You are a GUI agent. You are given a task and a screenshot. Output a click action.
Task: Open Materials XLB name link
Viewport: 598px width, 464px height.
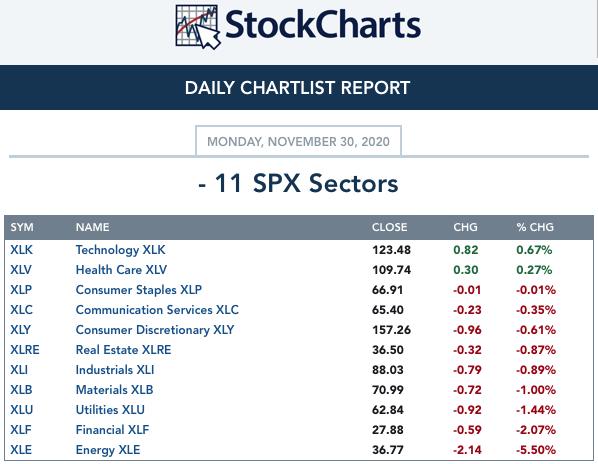(x=114, y=390)
